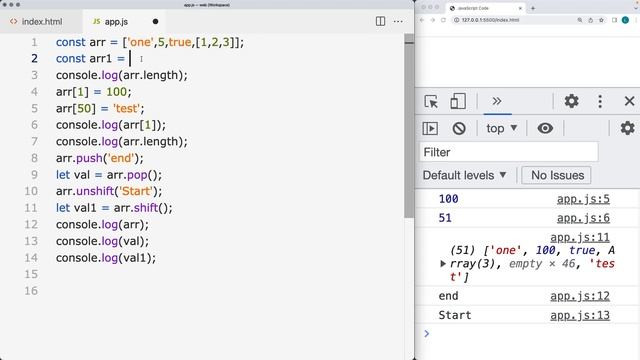Open the browser profile avatar
This screenshot has width=640, height=360.
tap(625, 20)
